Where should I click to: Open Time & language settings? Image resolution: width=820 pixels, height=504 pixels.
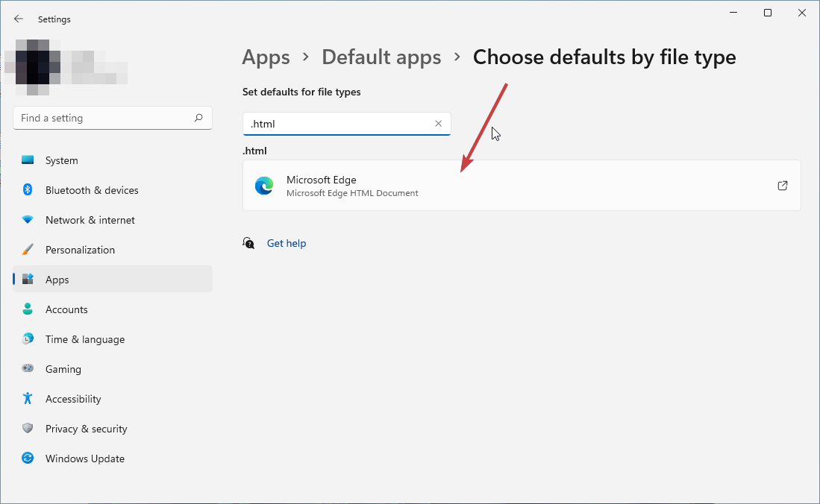[x=84, y=339]
